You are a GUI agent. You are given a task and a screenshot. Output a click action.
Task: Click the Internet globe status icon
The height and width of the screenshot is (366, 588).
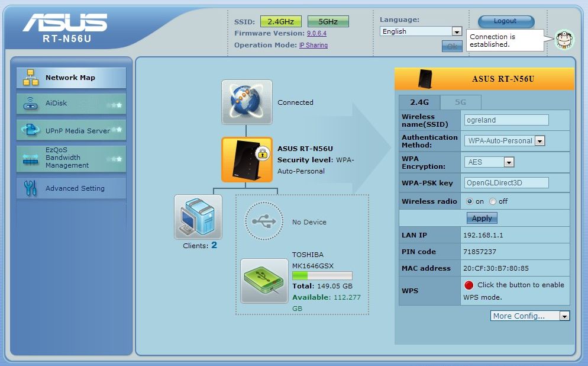tap(247, 102)
